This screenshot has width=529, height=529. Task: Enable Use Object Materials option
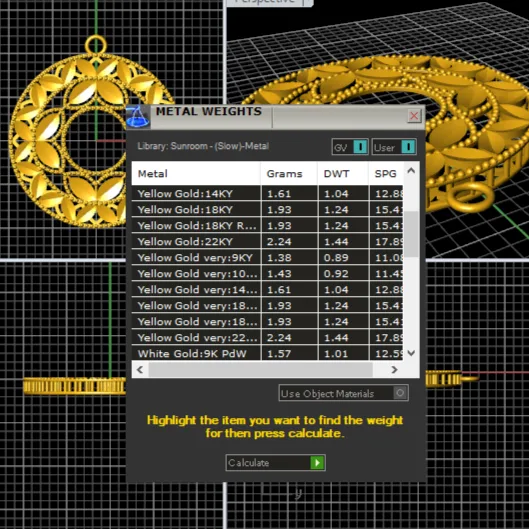pyautogui.click(x=343, y=393)
